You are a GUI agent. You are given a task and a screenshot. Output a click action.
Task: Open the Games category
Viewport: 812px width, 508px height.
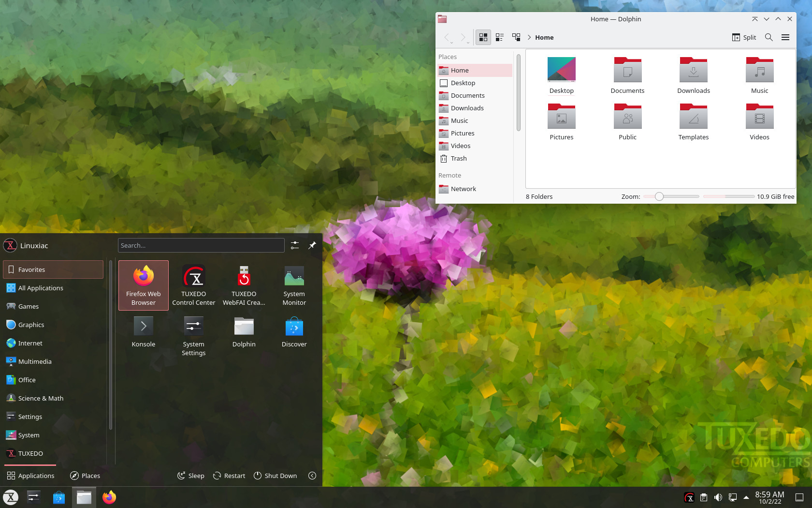coord(53,306)
